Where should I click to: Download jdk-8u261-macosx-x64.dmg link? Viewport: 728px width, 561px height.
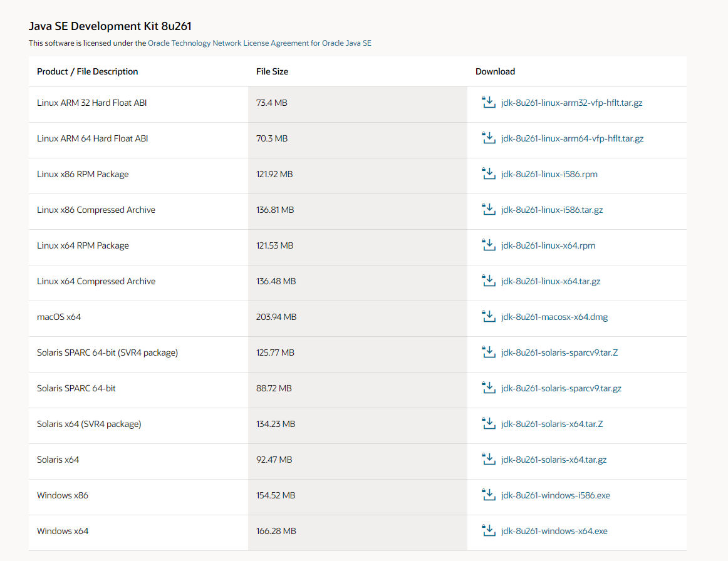[x=554, y=317]
